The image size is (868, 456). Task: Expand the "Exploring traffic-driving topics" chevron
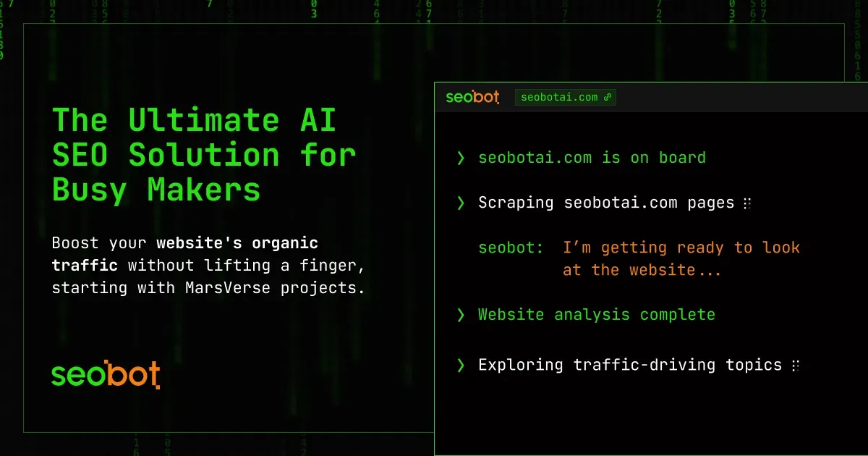461,365
